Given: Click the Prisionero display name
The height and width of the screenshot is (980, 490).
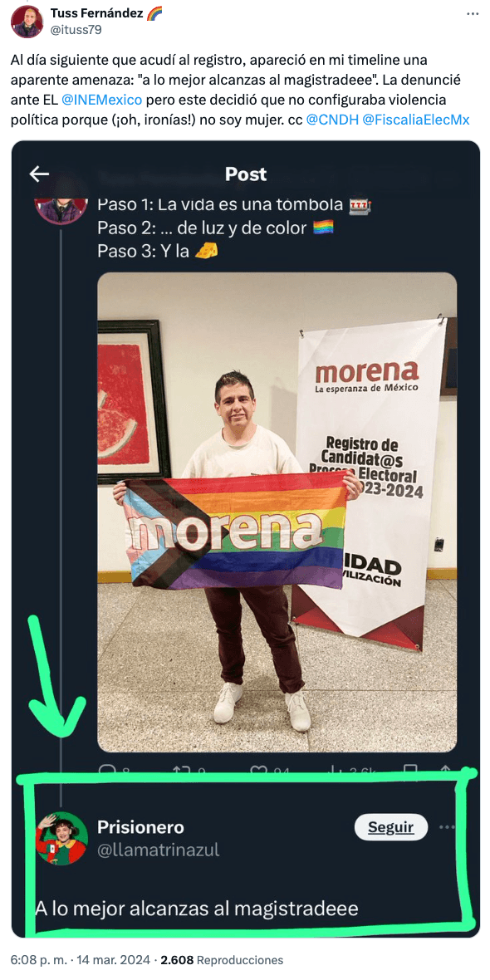Looking at the screenshot, I should pyautogui.click(x=140, y=827).
